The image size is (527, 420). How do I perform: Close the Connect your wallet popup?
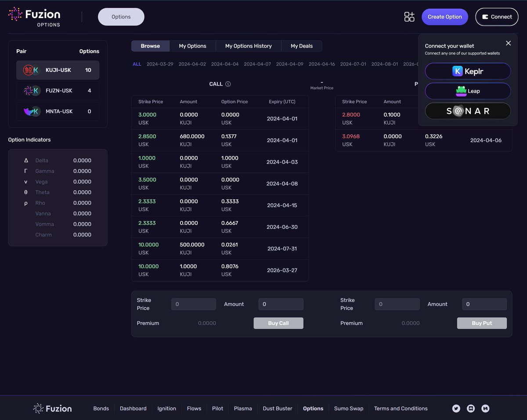click(508, 43)
